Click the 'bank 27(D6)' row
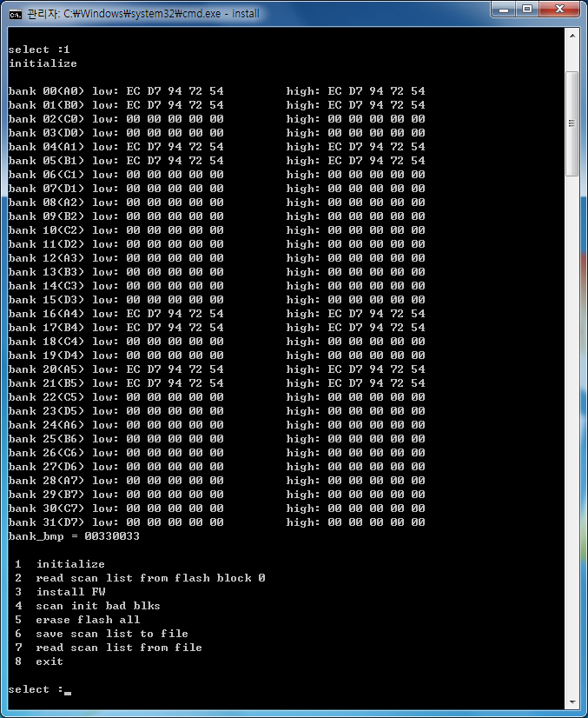The height and width of the screenshot is (718, 588). 216,467
